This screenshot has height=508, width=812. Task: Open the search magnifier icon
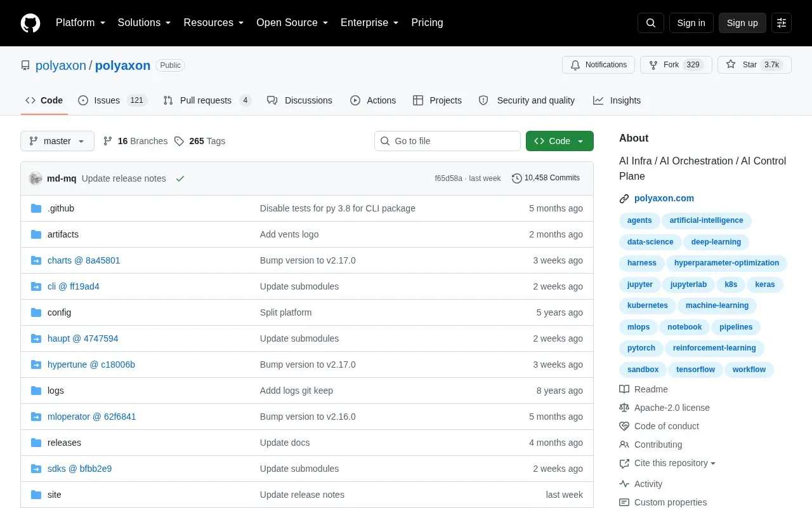pos(651,23)
